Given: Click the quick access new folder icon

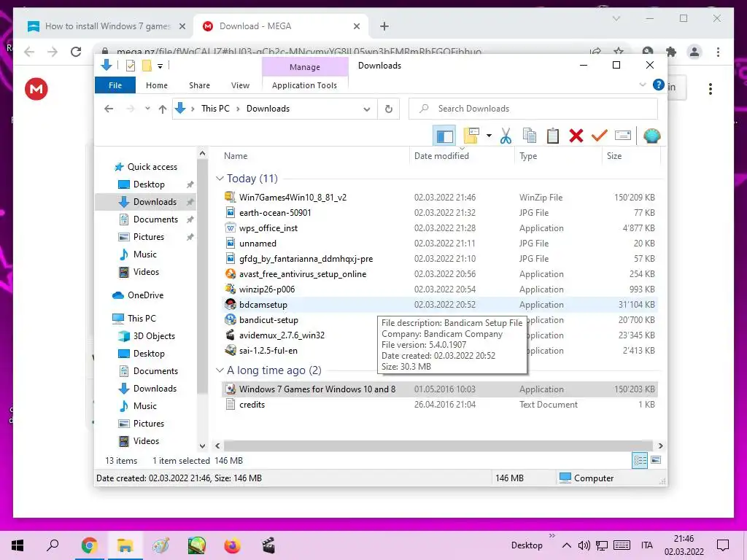Looking at the screenshot, I should point(147,66).
